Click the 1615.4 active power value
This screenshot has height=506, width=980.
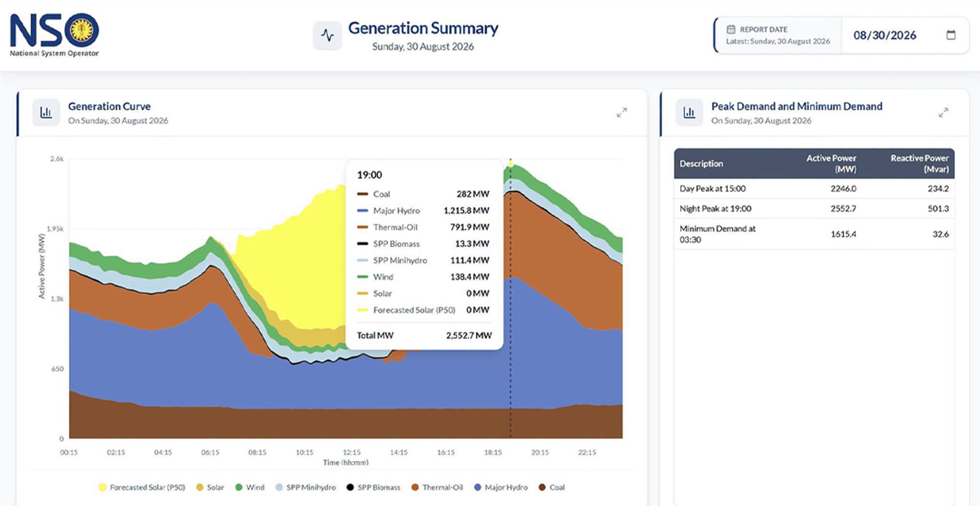tap(843, 234)
